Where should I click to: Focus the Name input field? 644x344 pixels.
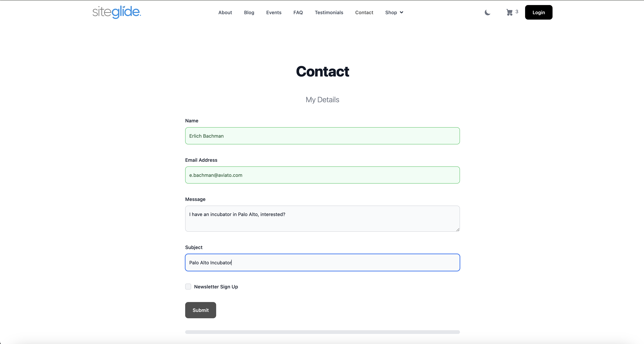(x=322, y=136)
